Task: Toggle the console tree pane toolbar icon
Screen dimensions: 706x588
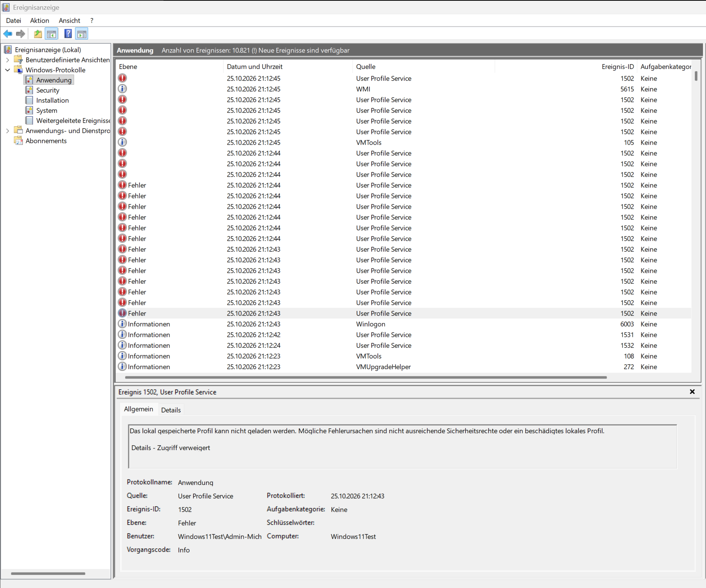Action: pyautogui.click(x=52, y=34)
